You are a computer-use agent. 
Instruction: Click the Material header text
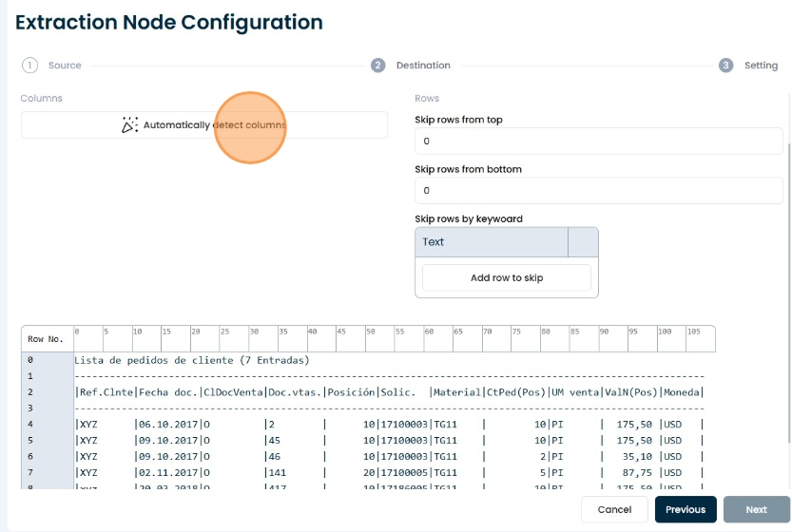click(457, 392)
